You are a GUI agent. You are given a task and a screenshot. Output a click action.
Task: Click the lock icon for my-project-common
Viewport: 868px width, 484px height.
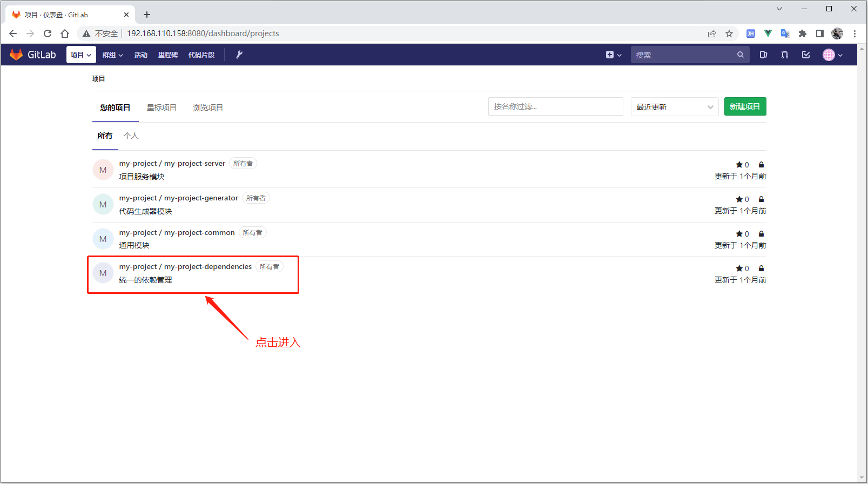point(761,234)
